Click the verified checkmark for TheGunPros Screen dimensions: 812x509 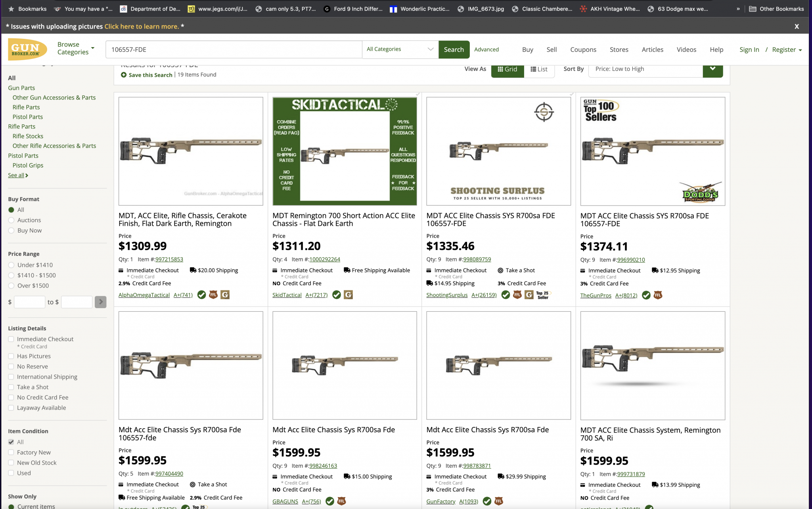(646, 295)
